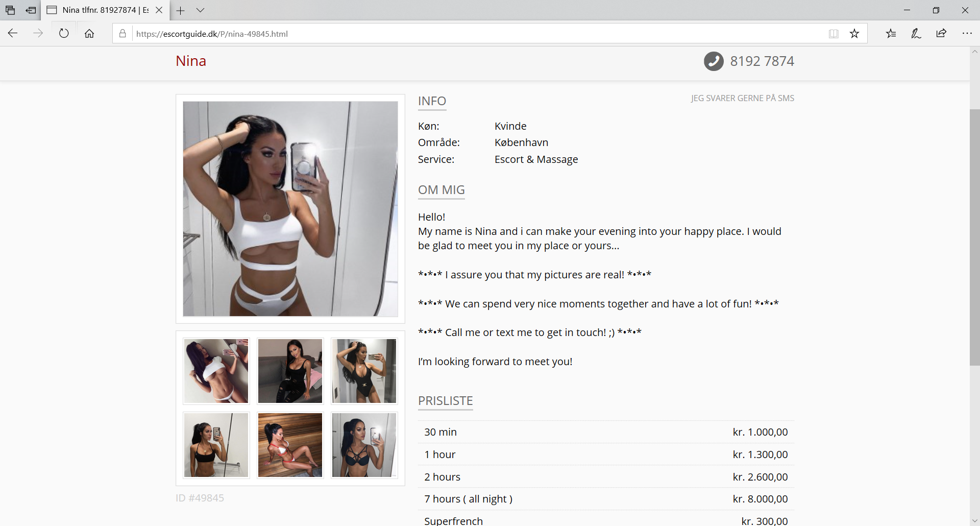This screenshot has width=980, height=526.
Task: Add page to favorites star icon
Action: coord(854,34)
